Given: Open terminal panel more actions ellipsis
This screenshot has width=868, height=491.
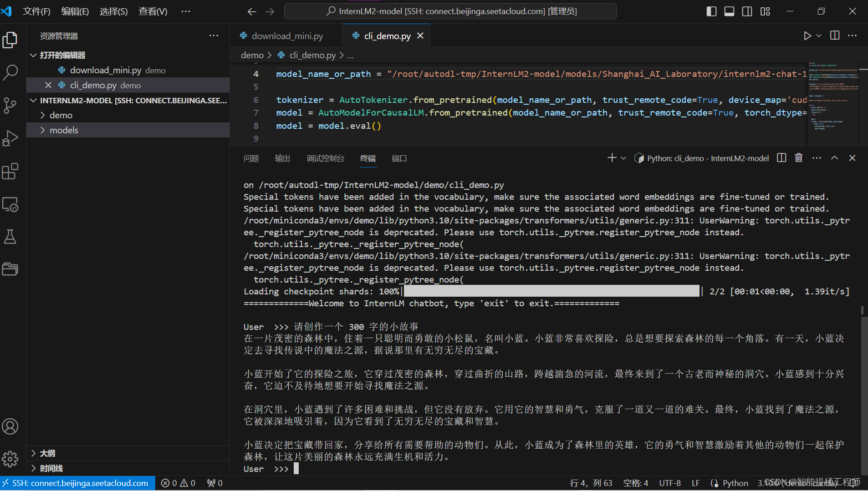Looking at the screenshot, I should 817,158.
